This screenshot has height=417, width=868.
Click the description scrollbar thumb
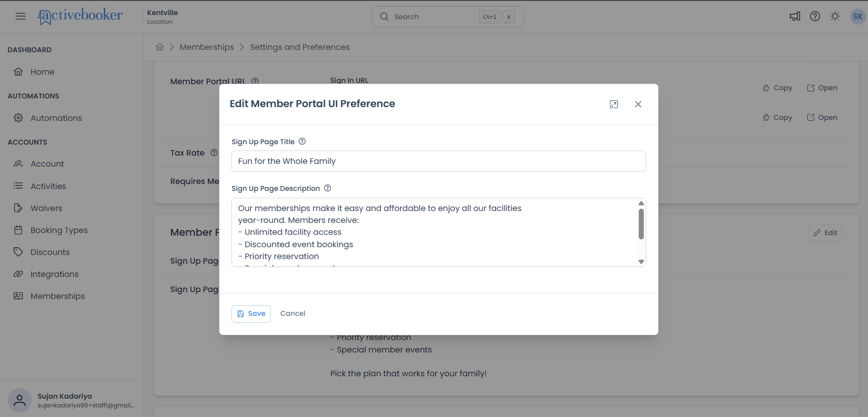pyautogui.click(x=641, y=224)
